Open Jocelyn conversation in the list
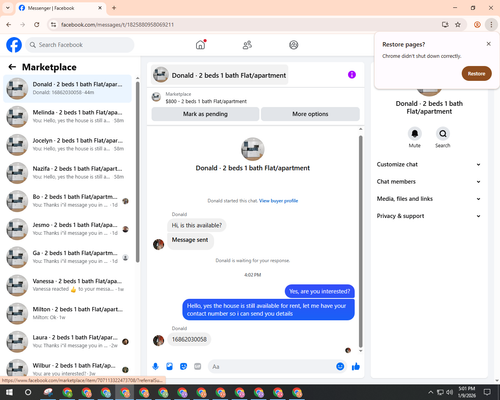 [68, 145]
